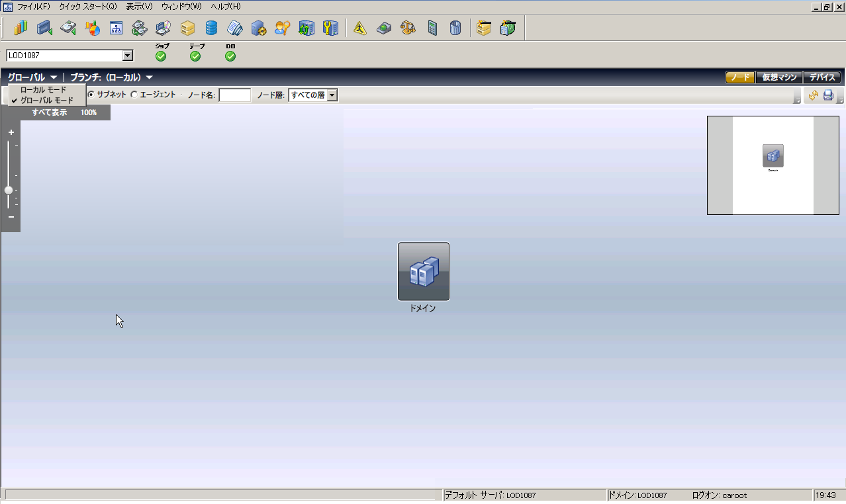The height and width of the screenshot is (504, 846).
Task: Open Server Admin icon (server with gear)
Action: tap(259, 28)
